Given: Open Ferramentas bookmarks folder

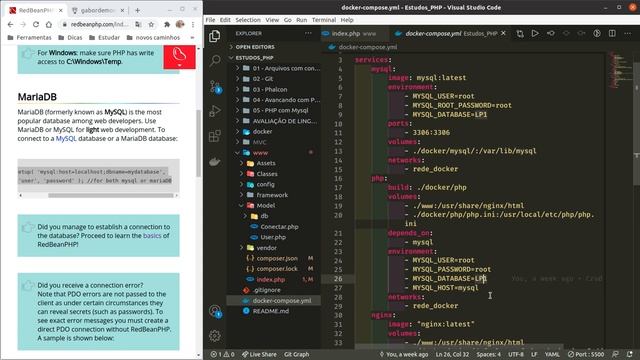Looking at the screenshot, I should (x=29, y=37).
